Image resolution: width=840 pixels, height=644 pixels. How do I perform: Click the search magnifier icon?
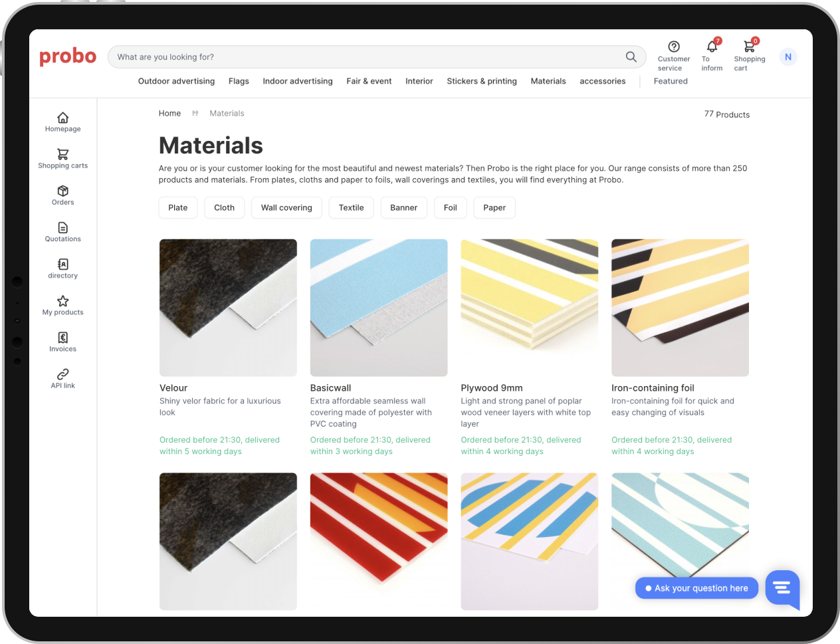tap(630, 56)
